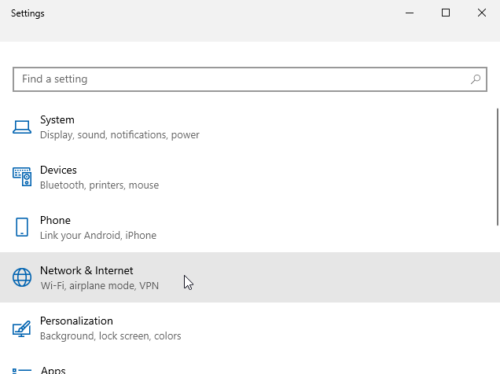Maximize the Settings window
500x374 pixels.
(x=446, y=13)
